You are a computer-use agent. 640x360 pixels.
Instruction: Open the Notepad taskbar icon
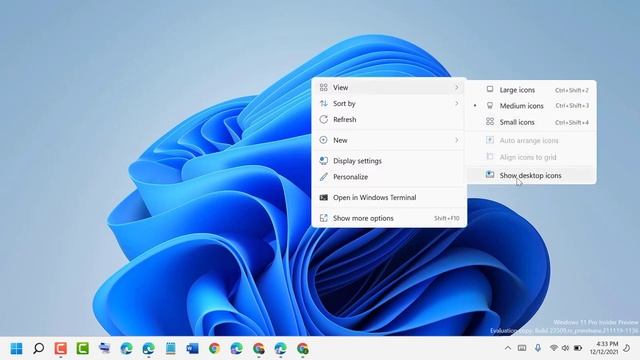tap(171, 349)
